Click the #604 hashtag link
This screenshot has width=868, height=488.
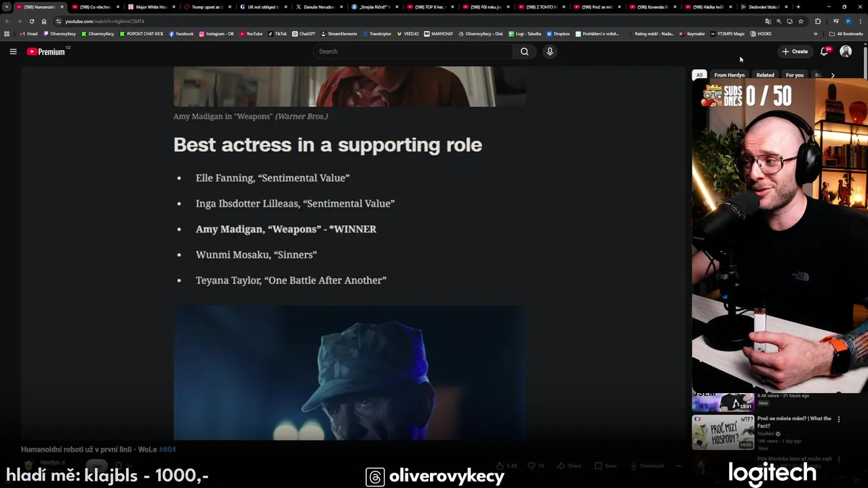[167, 449]
